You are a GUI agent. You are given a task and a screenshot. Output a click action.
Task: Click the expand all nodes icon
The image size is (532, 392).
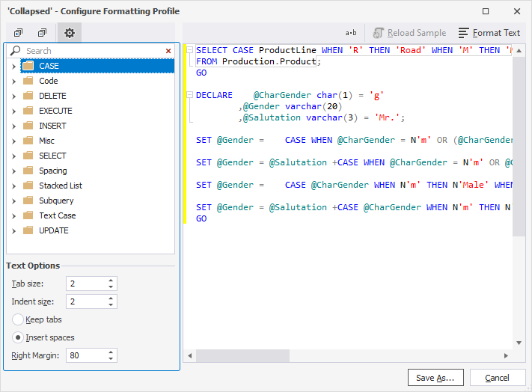click(18, 33)
